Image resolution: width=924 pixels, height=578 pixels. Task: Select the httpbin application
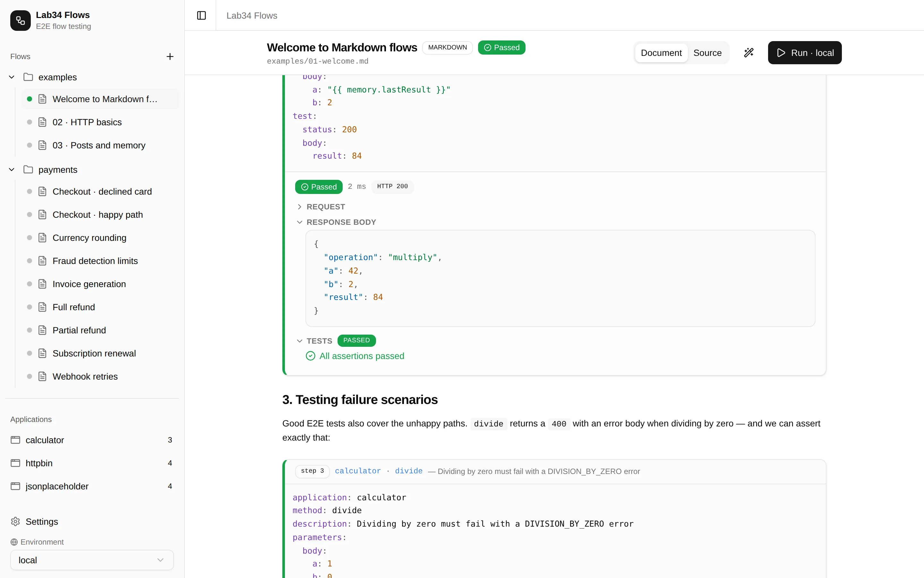point(92,463)
